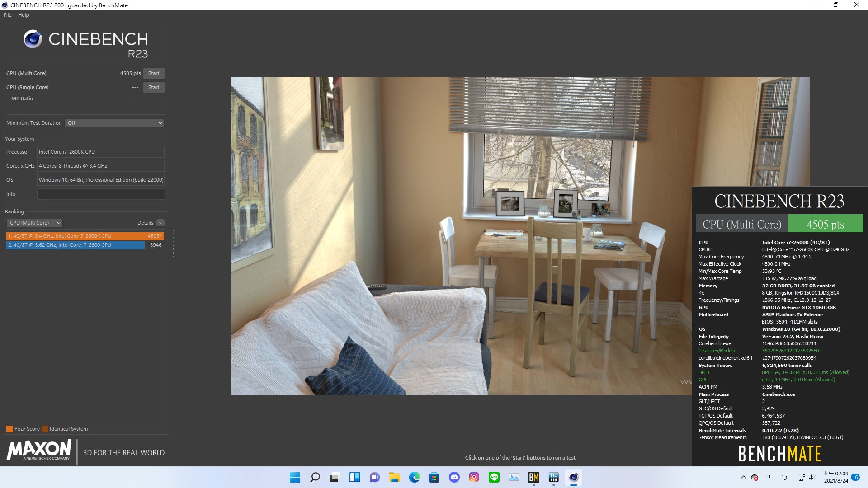Open Microsoft Store from taskbar

tap(434, 477)
